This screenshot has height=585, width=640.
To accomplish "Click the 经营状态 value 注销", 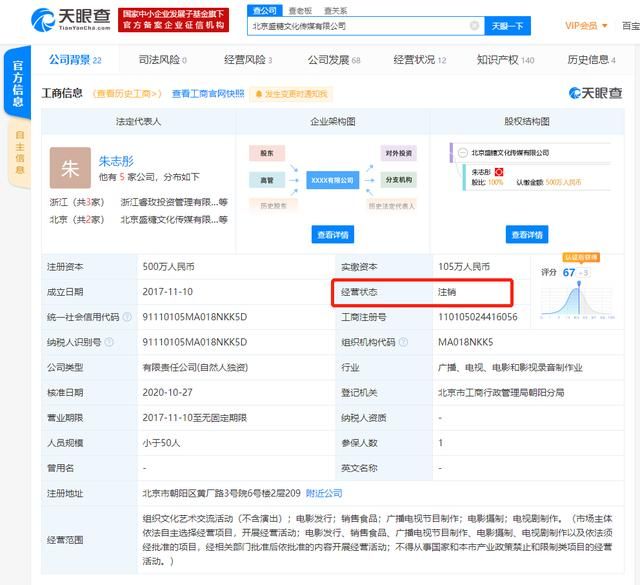I will [447, 292].
